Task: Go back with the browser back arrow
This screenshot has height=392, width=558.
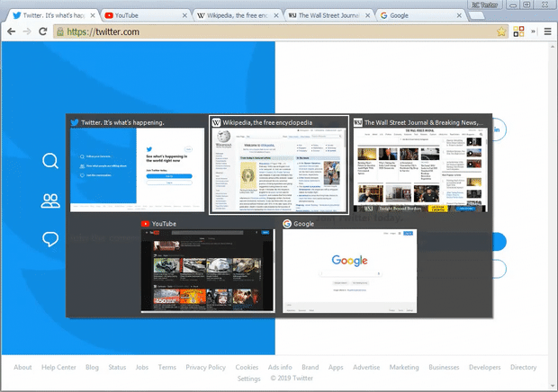Action: [12, 31]
